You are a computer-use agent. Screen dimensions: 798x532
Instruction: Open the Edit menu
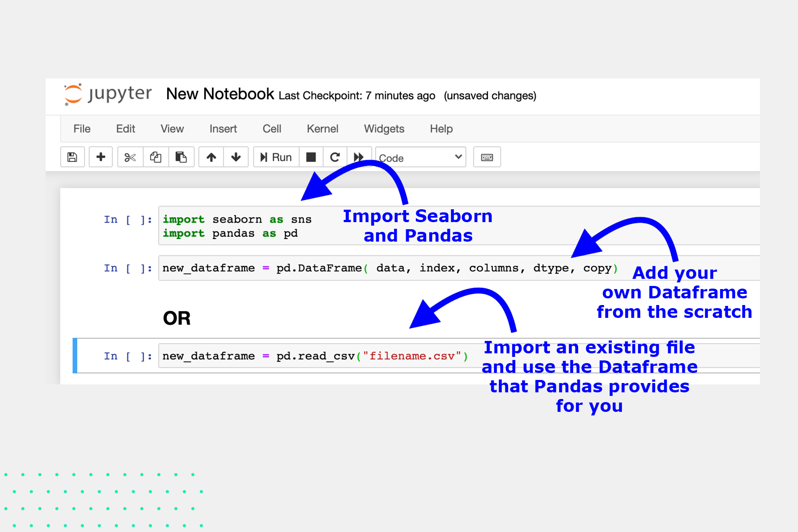click(125, 129)
